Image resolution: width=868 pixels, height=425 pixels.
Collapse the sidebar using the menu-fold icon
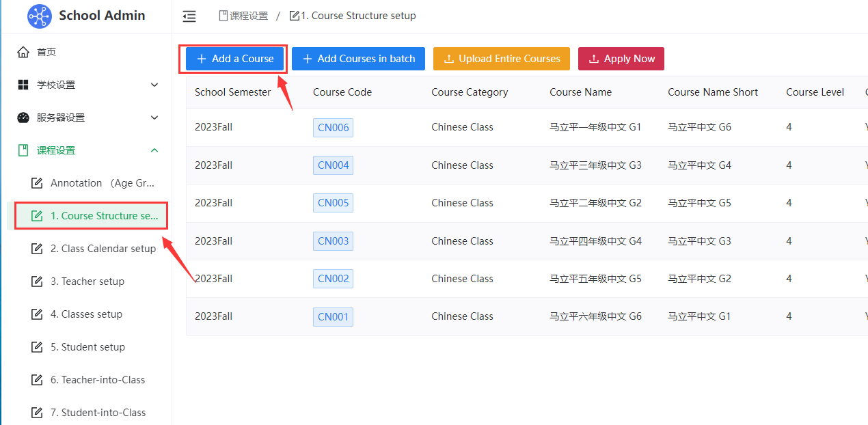tap(189, 16)
